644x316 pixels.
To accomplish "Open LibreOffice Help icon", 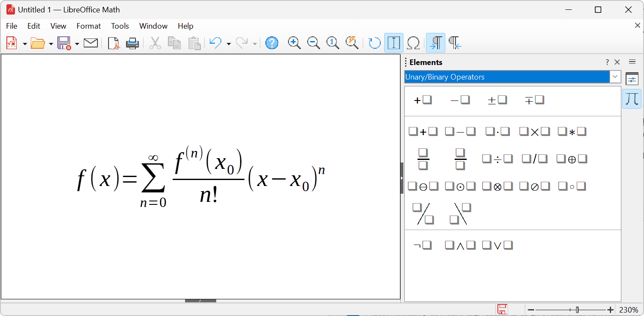I will click(272, 43).
